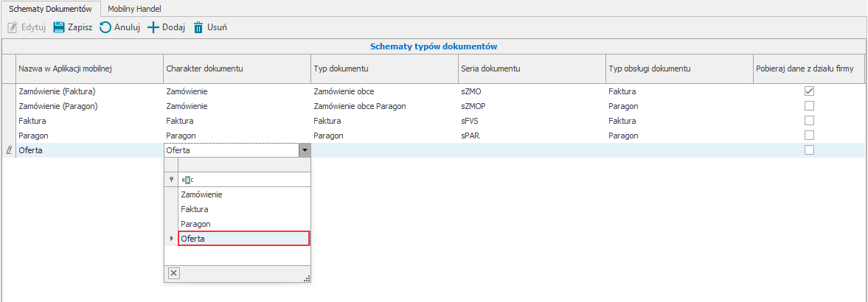868x302 pixels.
Task: Select Paragon option in dropdown list
Action: (195, 223)
